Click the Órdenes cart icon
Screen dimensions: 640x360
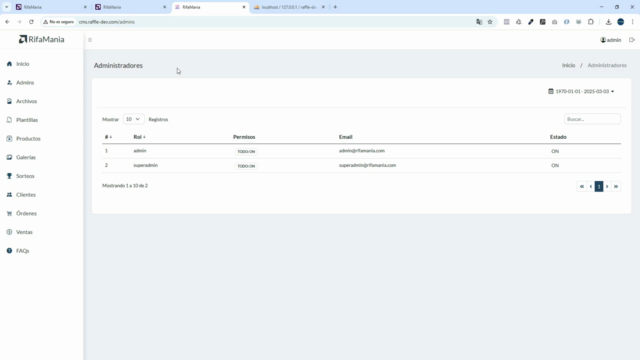(x=9, y=213)
